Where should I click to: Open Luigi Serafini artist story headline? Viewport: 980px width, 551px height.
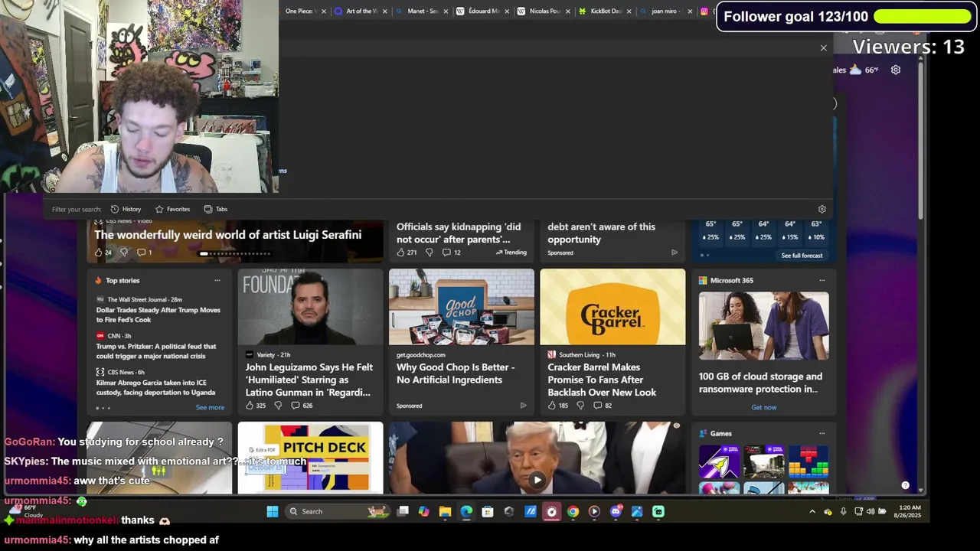pos(228,235)
